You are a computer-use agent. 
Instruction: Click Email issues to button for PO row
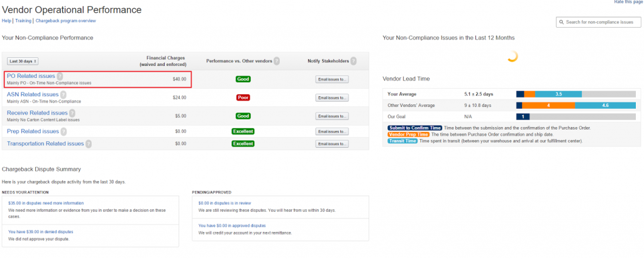[x=332, y=79]
